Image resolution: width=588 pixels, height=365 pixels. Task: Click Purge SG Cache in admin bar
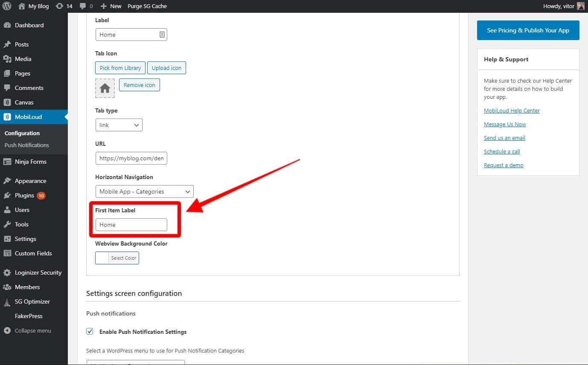pyautogui.click(x=147, y=6)
